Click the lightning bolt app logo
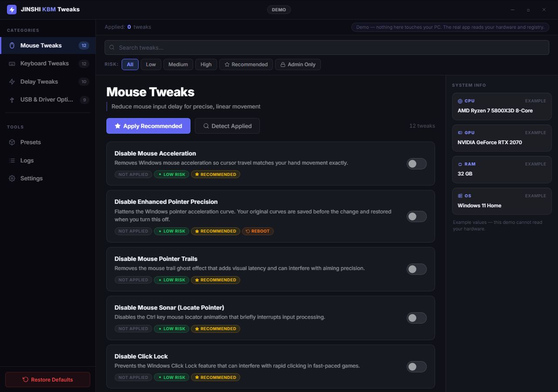This screenshot has height=392, width=558. 12,10
